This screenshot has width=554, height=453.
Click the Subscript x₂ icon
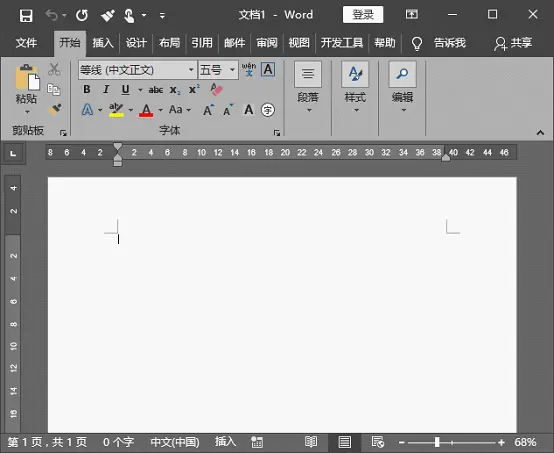point(175,90)
